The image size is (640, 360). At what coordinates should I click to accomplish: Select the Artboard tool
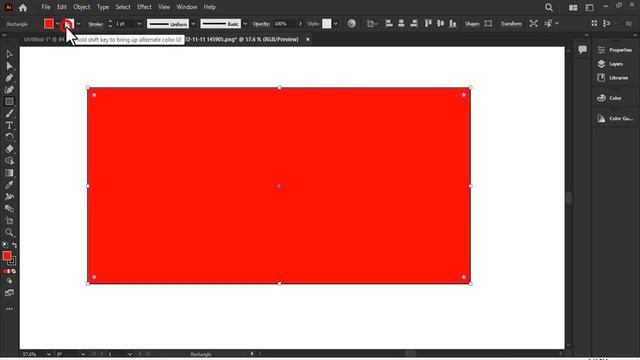[9, 220]
